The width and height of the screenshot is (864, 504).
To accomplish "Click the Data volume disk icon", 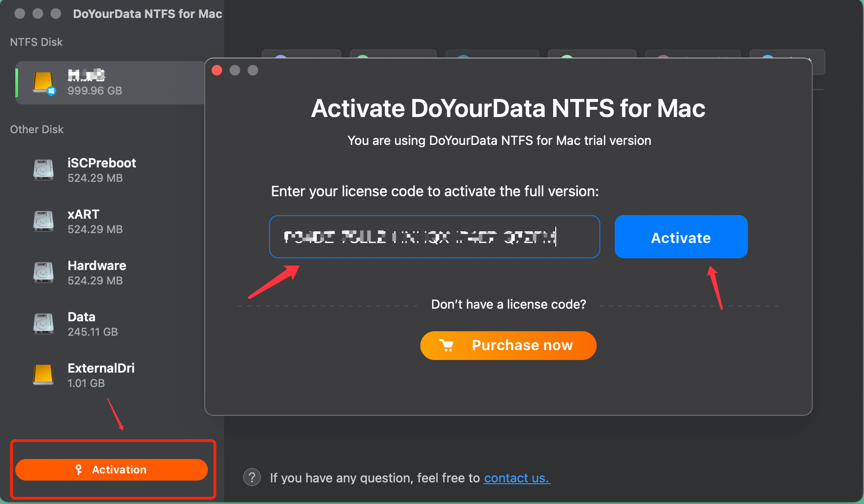I will (43, 324).
